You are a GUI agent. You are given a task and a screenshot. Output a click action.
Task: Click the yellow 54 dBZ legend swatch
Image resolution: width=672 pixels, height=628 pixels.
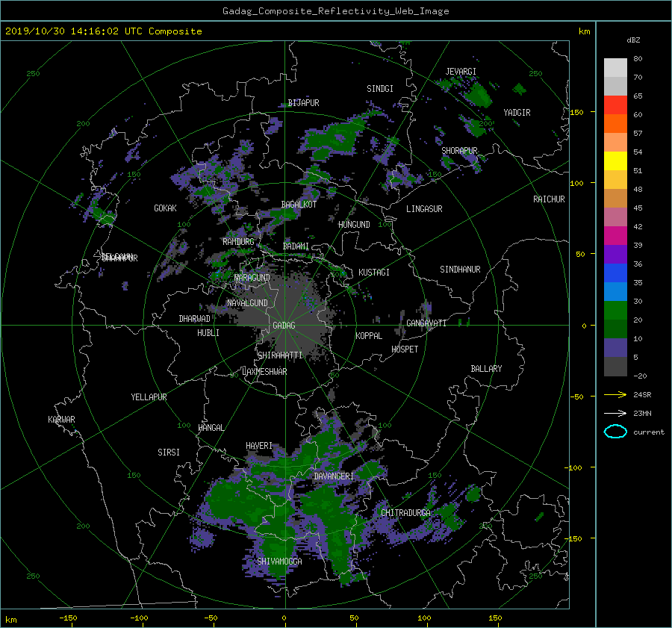click(x=615, y=161)
